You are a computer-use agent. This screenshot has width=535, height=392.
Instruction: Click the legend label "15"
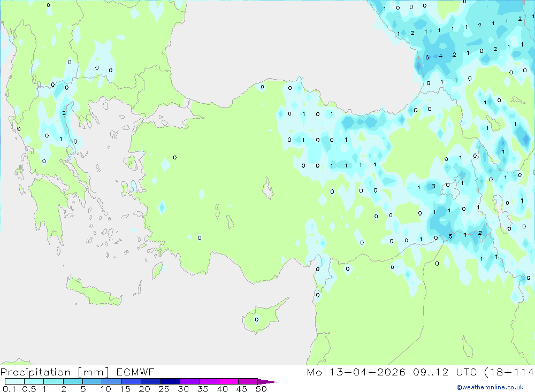point(125,389)
